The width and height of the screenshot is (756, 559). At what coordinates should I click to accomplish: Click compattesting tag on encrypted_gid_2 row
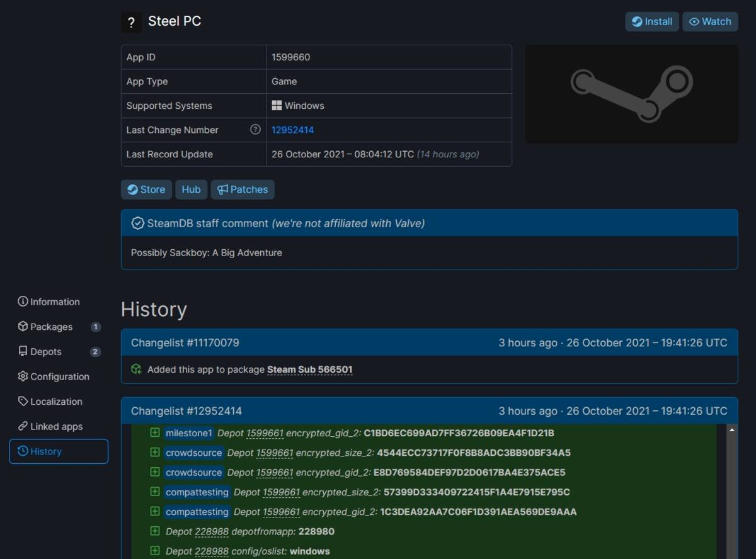[x=197, y=512]
